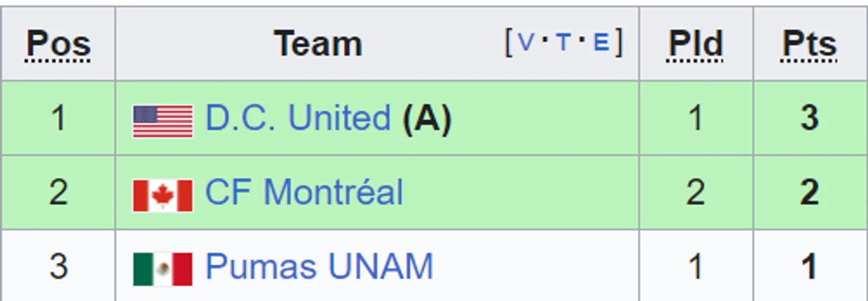Click Pumas UNAM's points value 1
868x301 pixels.
point(810,266)
